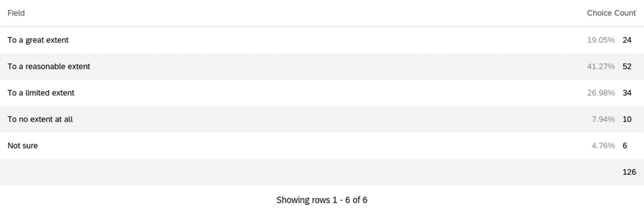644x215 pixels.
Task: Click the count value 34
Action: [x=627, y=93]
